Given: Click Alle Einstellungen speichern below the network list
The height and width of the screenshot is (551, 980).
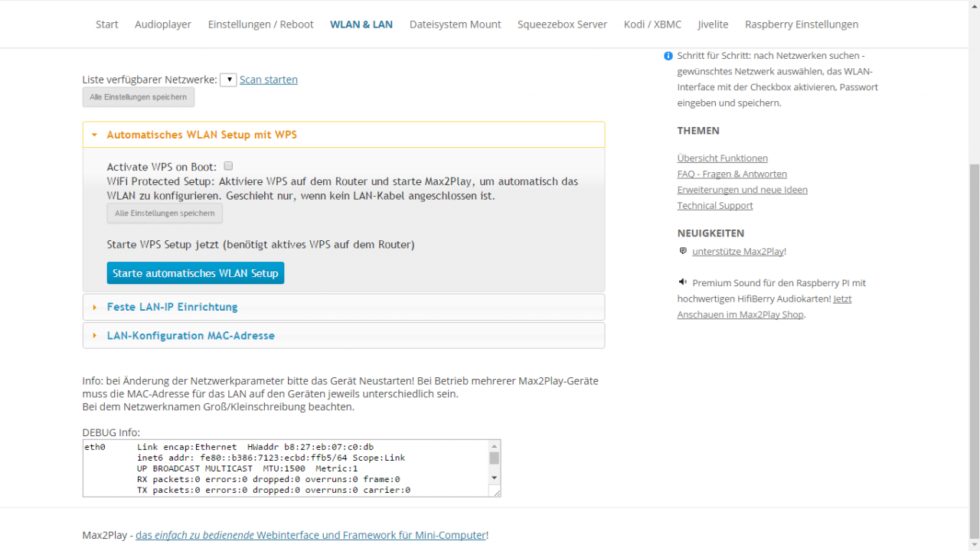Looking at the screenshot, I should pyautogui.click(x=139, y=97).
